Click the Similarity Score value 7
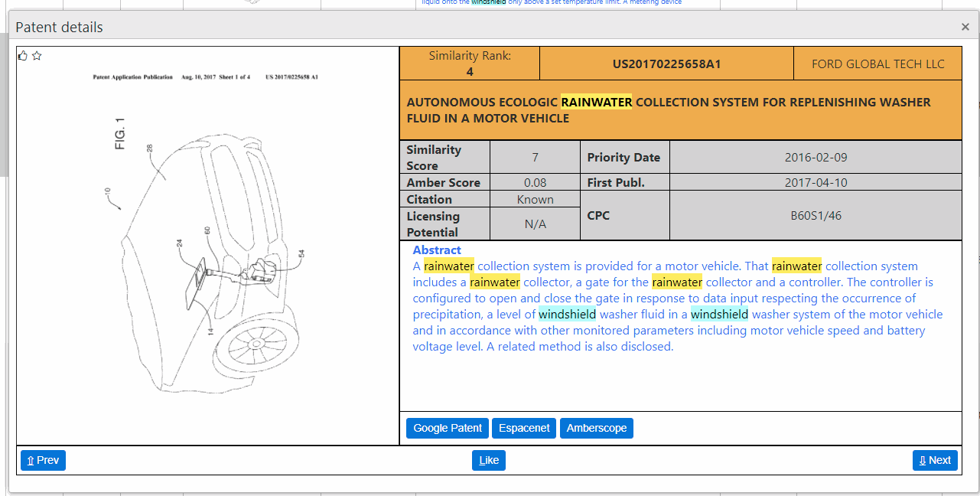This screenshot has height=496, width=980. [x=535, y=158]
